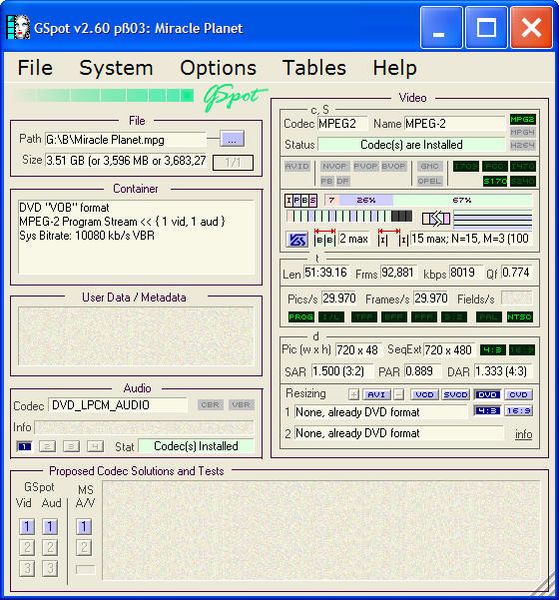Viewport: 559px width, 600px height.
Task: Select the 16:9 resizing aspect button
Action: tap(518, 411)
